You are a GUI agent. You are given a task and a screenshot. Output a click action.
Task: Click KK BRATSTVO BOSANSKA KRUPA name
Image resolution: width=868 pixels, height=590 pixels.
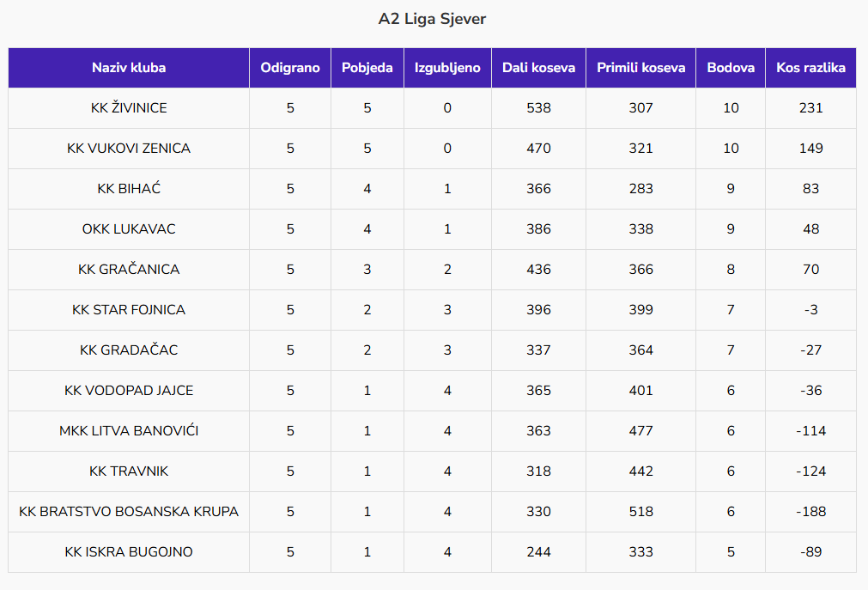129,512
